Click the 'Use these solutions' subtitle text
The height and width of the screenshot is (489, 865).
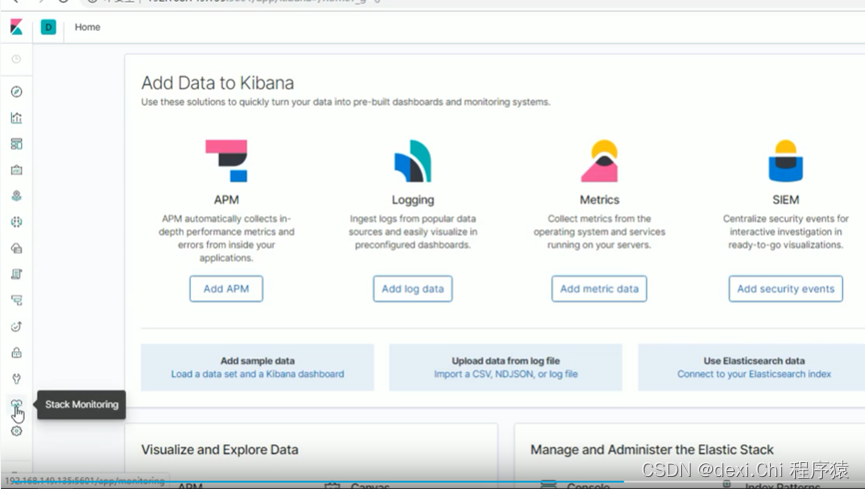tap(346, 102)
